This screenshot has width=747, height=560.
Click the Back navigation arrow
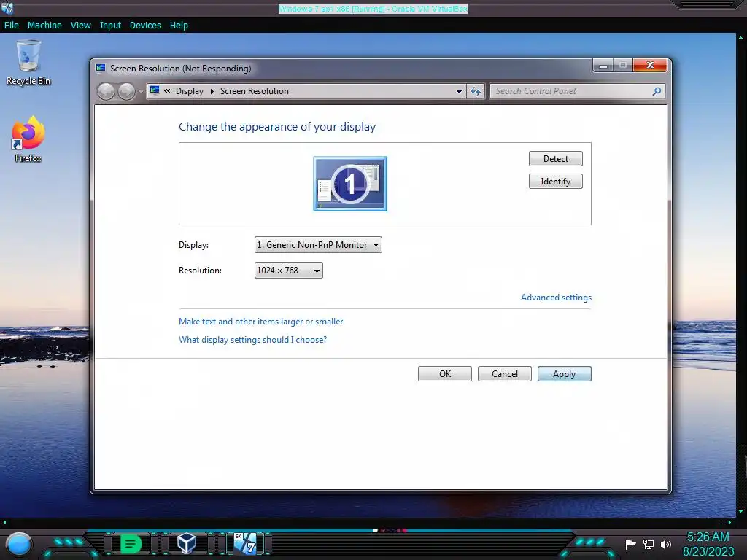[x=106, y=91]
